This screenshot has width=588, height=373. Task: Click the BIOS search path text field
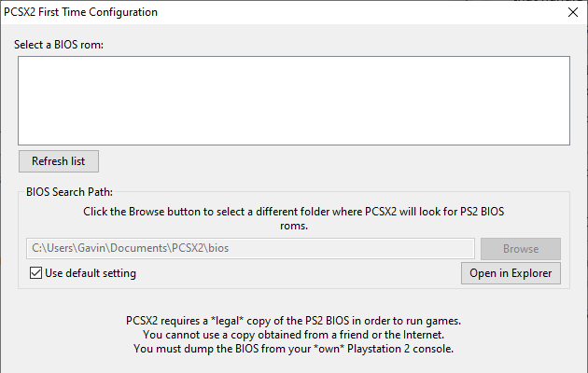pyautogui.click(x=252, y=249)
